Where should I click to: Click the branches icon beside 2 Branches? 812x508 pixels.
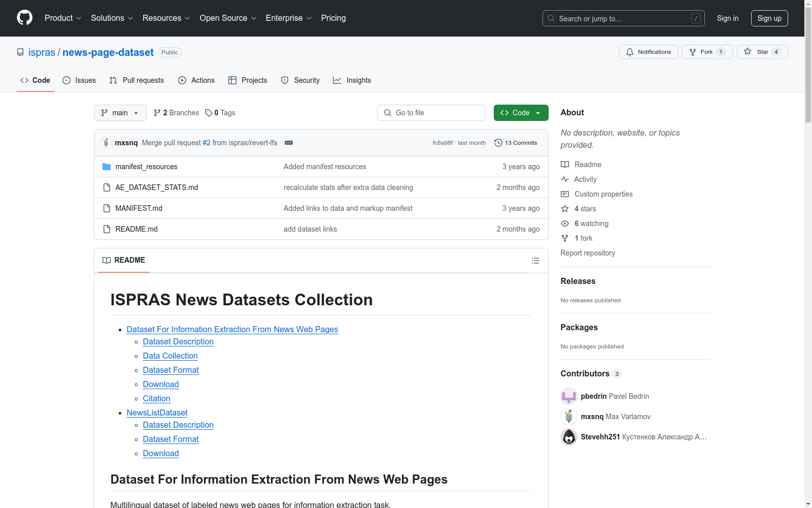(x=157, y=113)
